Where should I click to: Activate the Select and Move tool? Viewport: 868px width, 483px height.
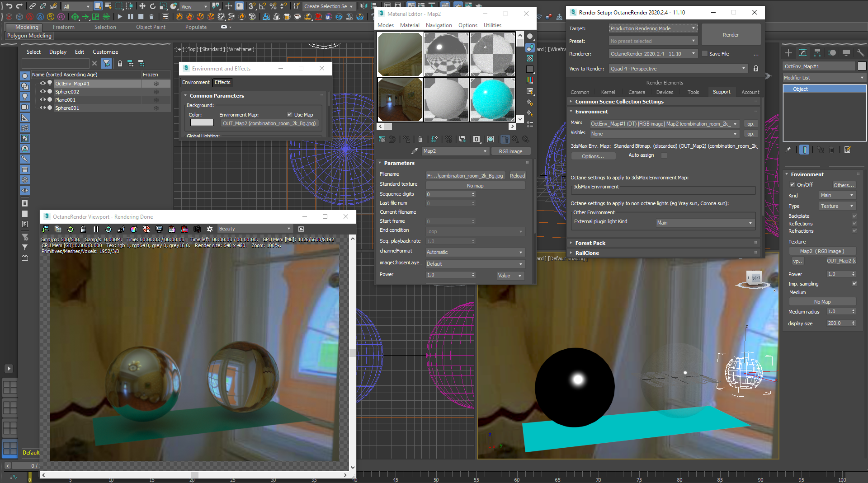click(142, 6)
